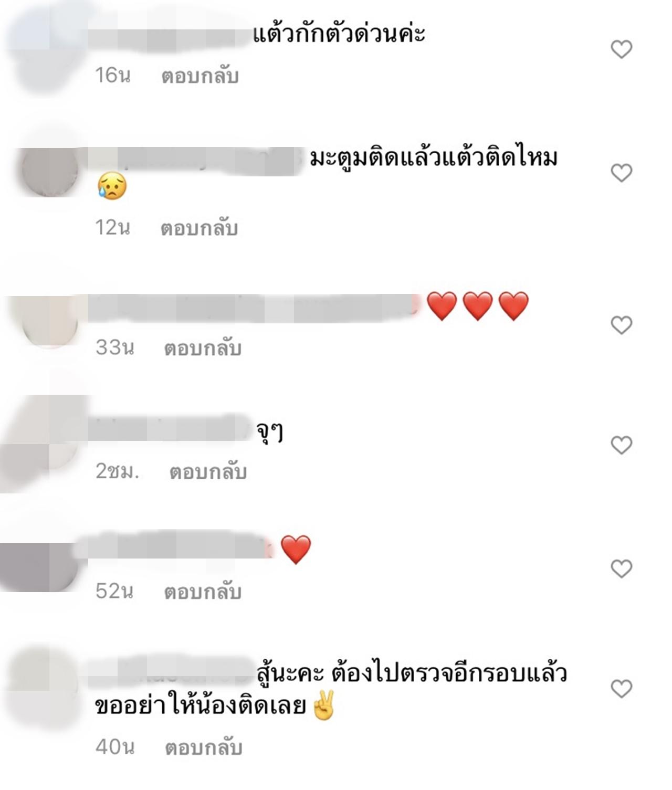
Task: Like the comment starting "สู้นะคะ"
Action: [622, 688]
